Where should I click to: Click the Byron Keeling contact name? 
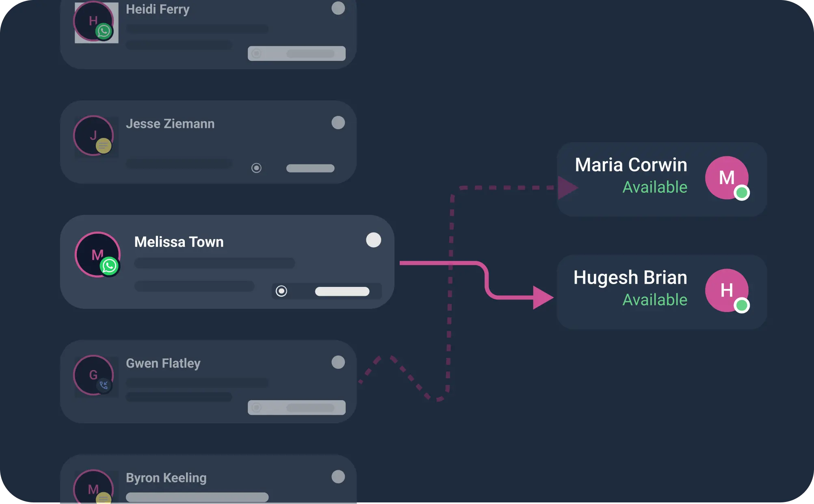point(166,478)
